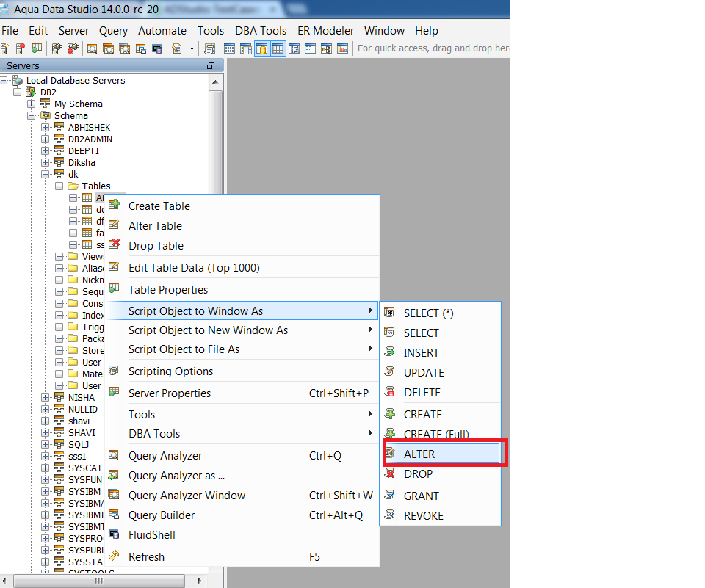The height and width of the screenshot is (588, 705).
Task: Click the horizontal scrollbar right arrow
Action: pyautogui.click(x=200, y=581)
